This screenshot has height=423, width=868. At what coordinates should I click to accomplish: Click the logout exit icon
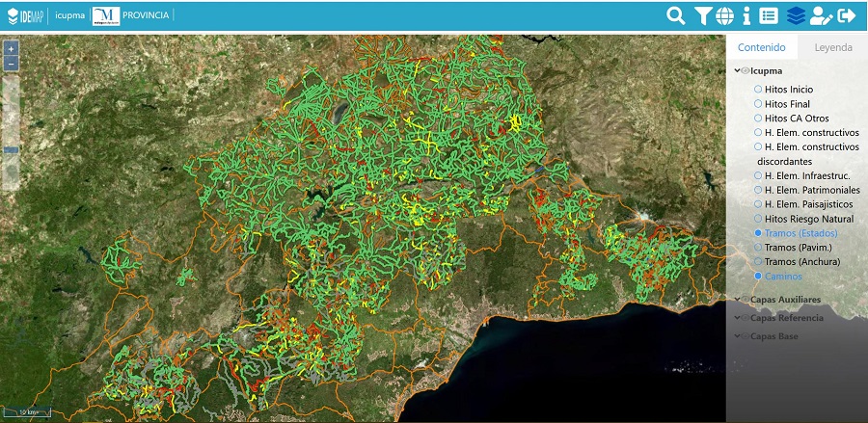847,16
